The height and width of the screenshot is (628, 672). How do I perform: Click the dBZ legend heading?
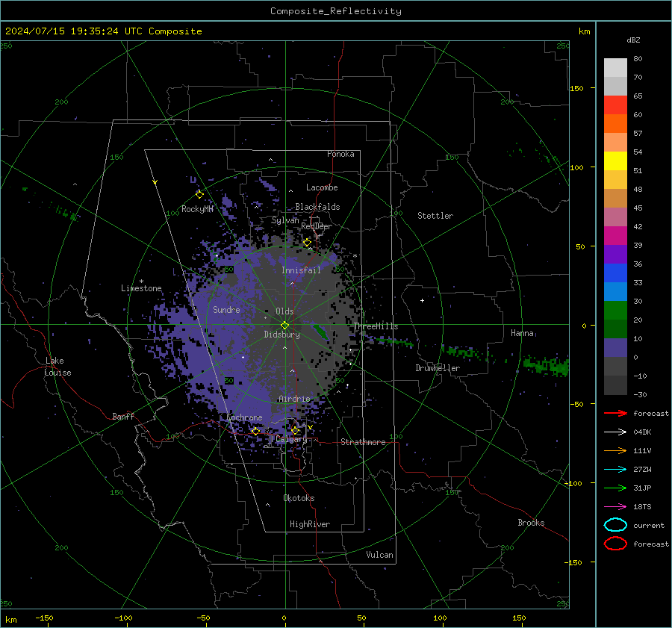coord(633,40)
